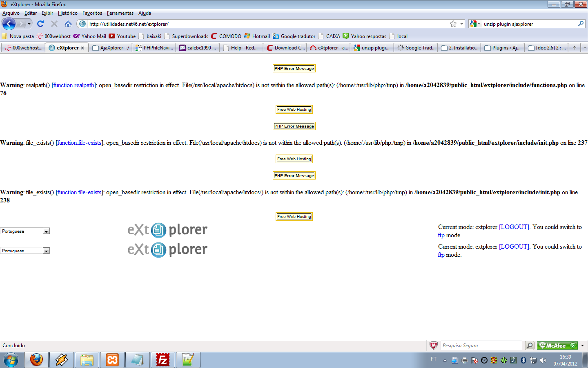Viewport: 588px width, 368px height.
Task: Switch to the Help - Red tab
Action: (241, 48)
